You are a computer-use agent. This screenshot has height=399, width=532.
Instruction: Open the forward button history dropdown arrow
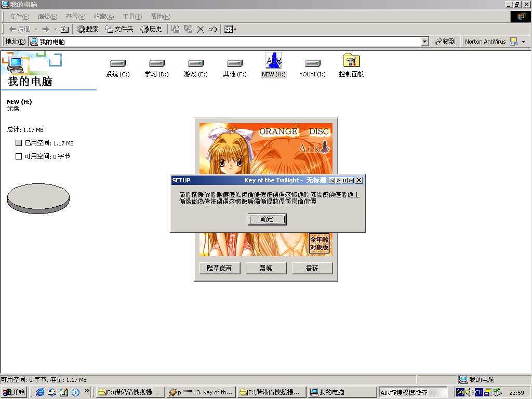(x=55, y=30)
